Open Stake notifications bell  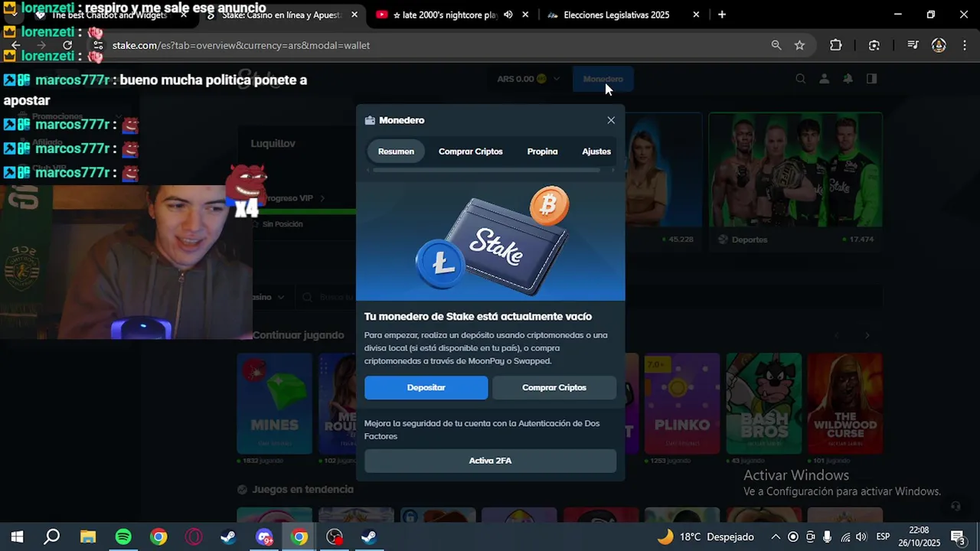pyautogui.click(x=848, y=79)
